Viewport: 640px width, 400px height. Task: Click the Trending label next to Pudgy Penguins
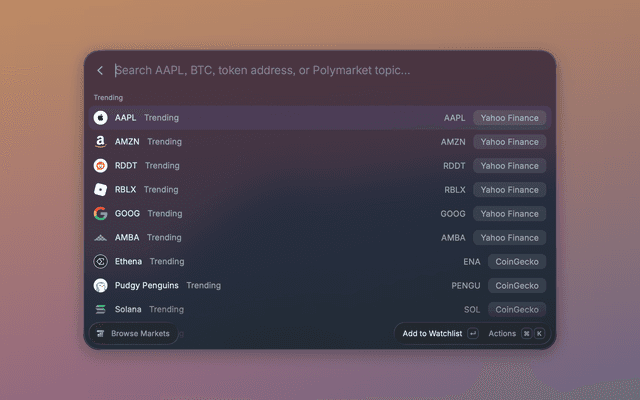coord(204,285)
